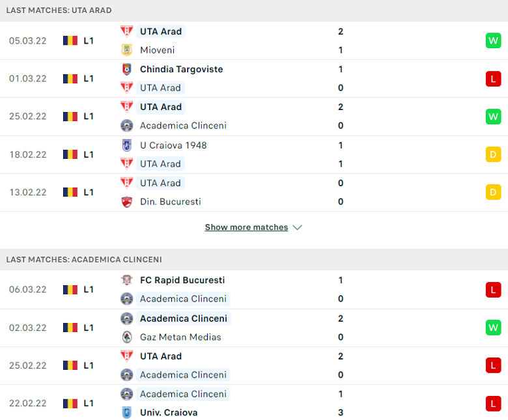Open the Univ. Craiova team link
The height and width of the screenshot is (420, 508).
click(x=169, y=413)
